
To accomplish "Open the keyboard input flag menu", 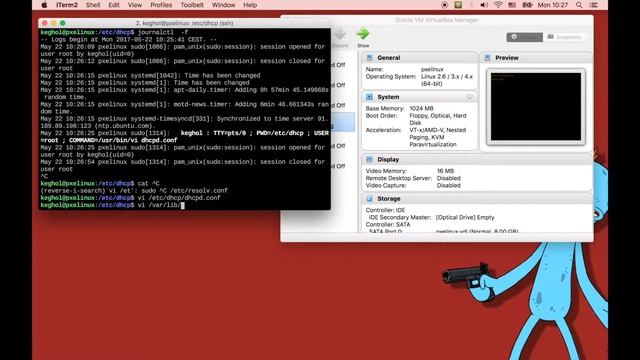I will coord(512,5).
